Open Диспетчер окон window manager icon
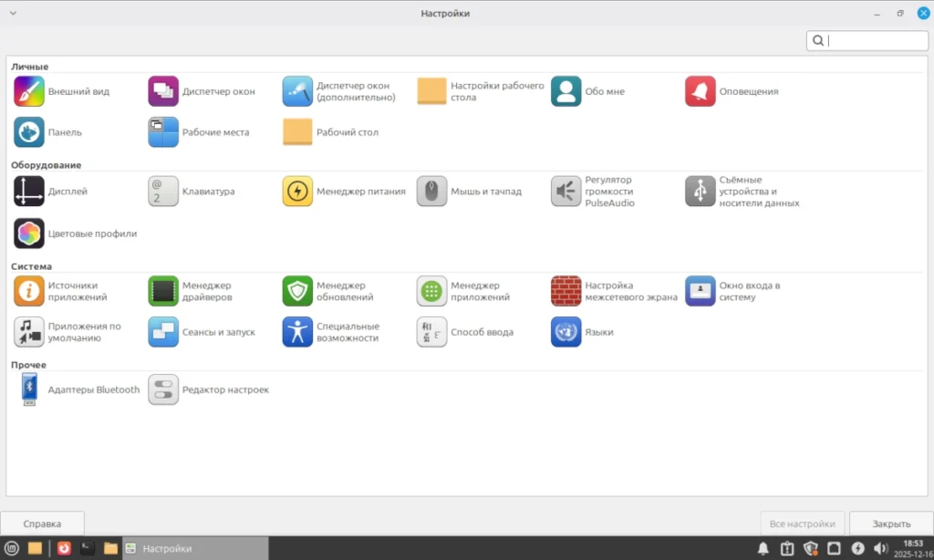934x560 pixels. coord(163,91)
